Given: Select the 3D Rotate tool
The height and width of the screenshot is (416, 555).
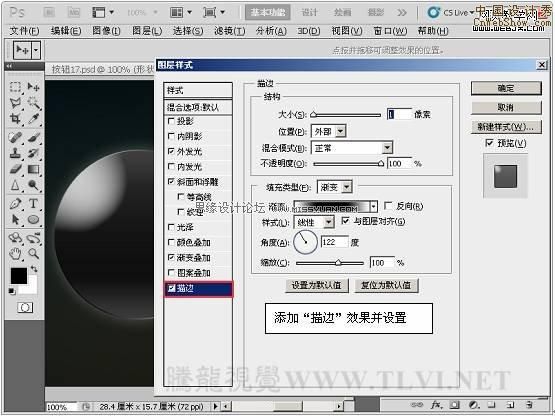Looking at the screenshot, I should [15, 238].
